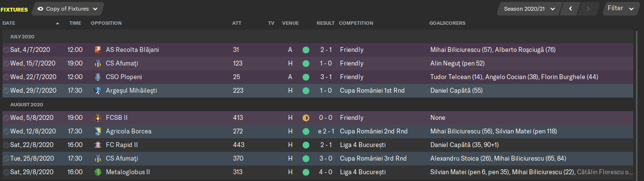Click Agricola Borcea club badge
644x181 pixels.
pyautogui.click(x=98, y=132)
